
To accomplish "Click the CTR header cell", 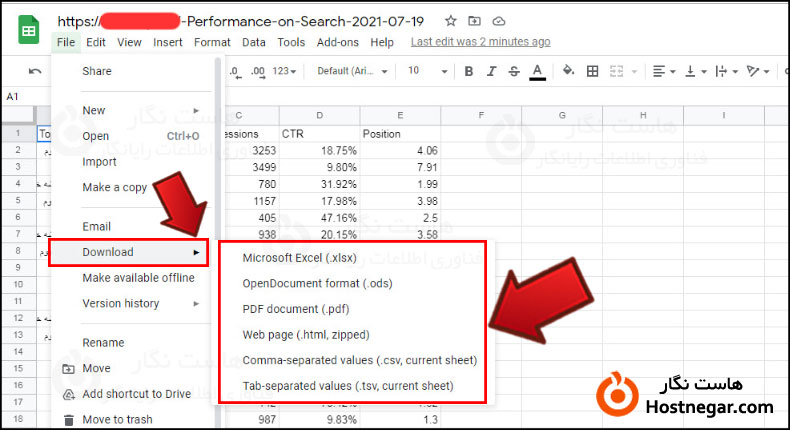I will pos(319,134).
